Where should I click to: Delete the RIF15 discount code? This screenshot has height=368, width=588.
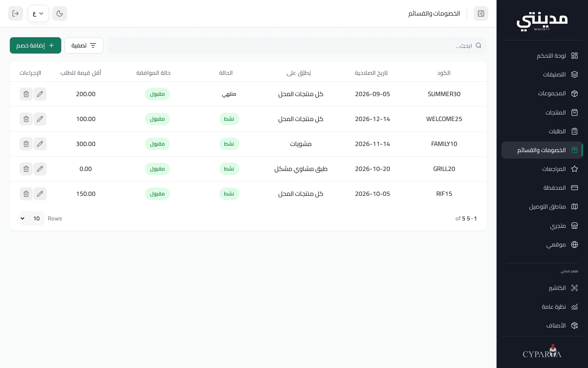click(26, 194)
